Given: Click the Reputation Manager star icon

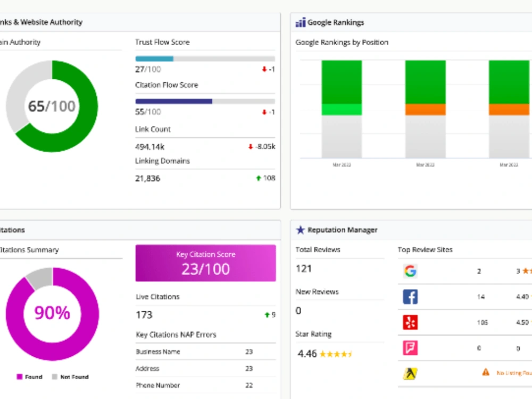Looking at the screenshot, I should 300,230.
